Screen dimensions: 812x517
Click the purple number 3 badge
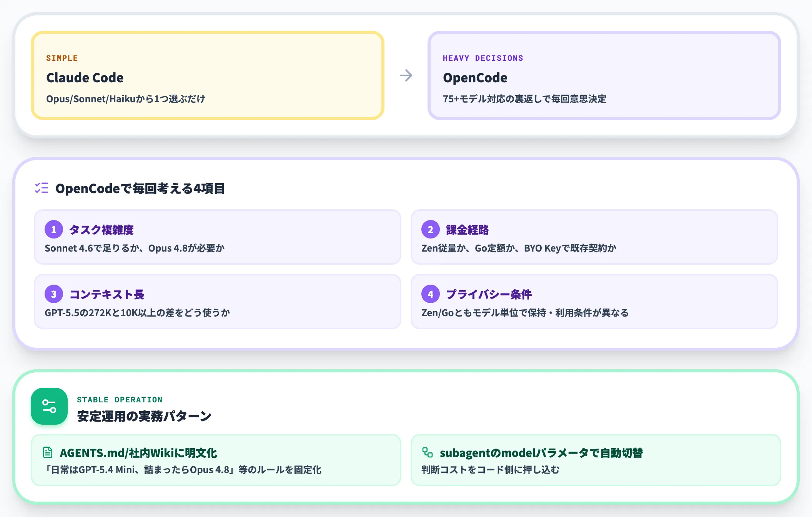[54, 294]
